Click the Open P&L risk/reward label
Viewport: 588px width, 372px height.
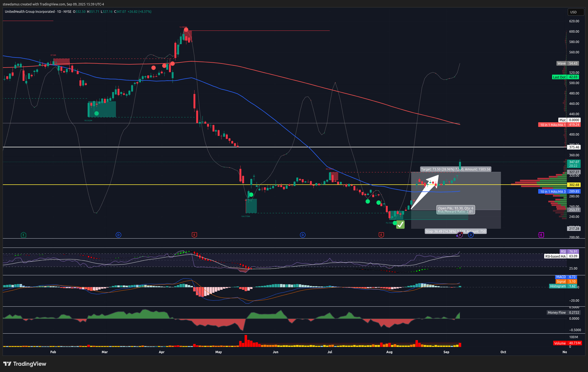[455, 210]
